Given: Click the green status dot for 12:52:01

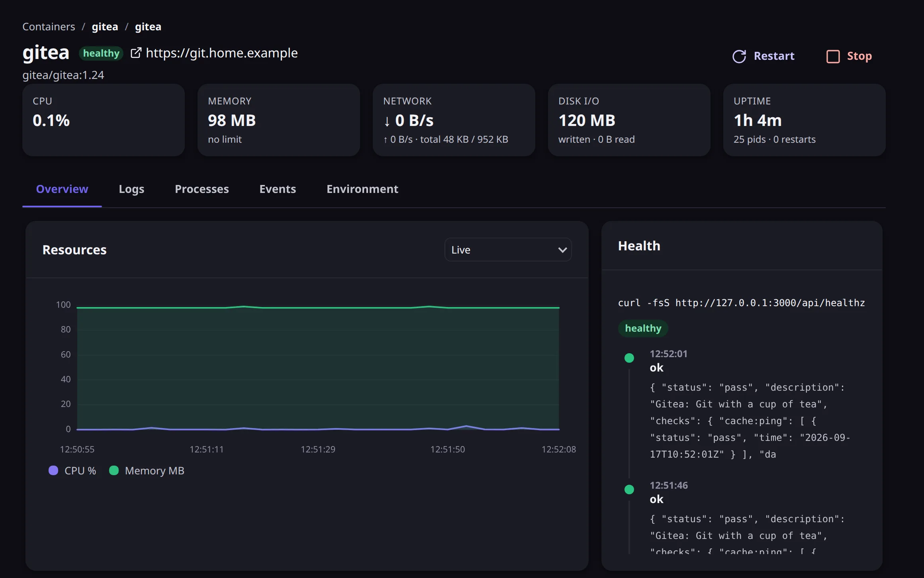Looking at the screenshot, I should pos(629,358).
